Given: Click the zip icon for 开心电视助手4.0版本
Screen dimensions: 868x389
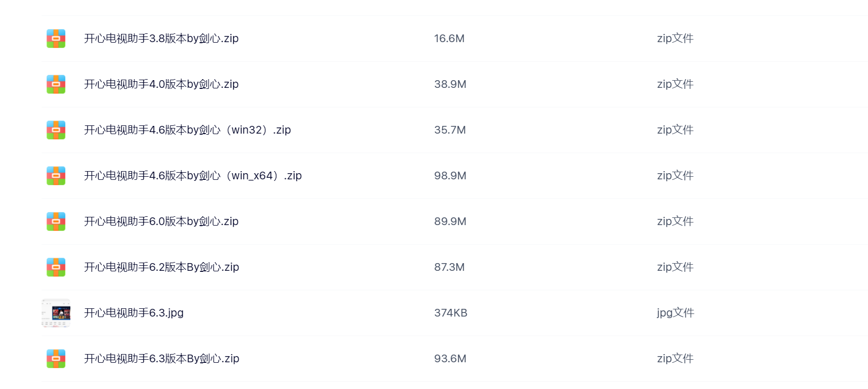Looking at the screenshot, I should [56, 84].
